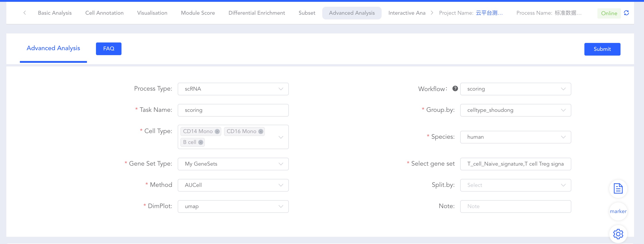644x244 pixels.
Task: Click the Note input field
Action: (x=515, y=206)
